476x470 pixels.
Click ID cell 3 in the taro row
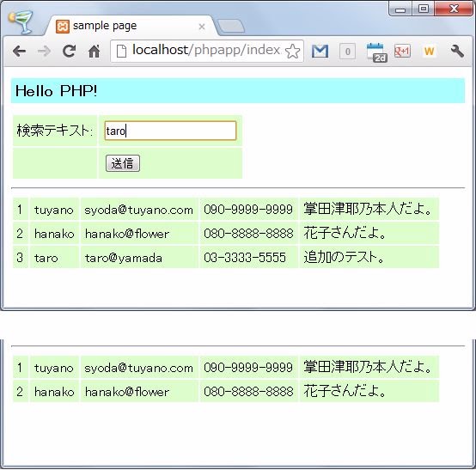click(21, 257)
